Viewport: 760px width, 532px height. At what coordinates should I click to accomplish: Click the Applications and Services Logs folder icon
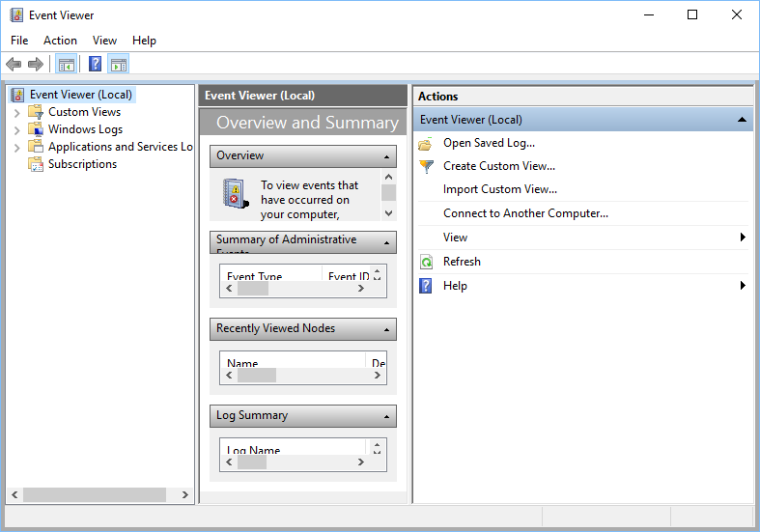tap(36, 147)
